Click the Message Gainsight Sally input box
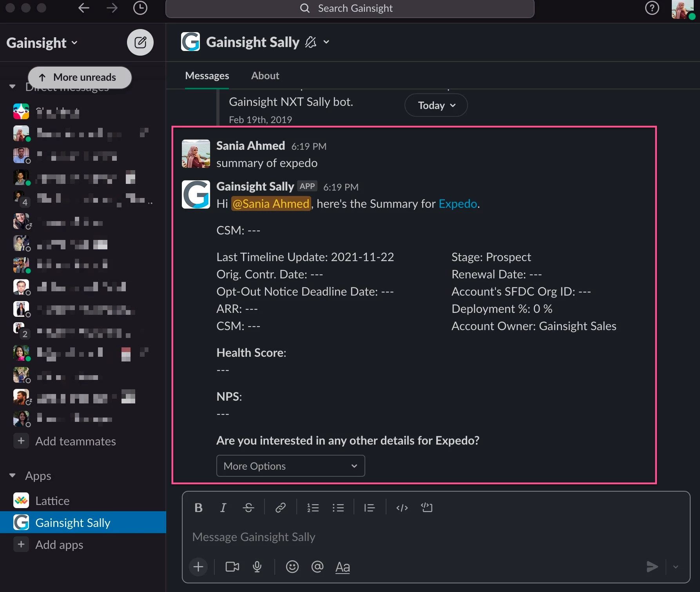 tap(436, 537)
